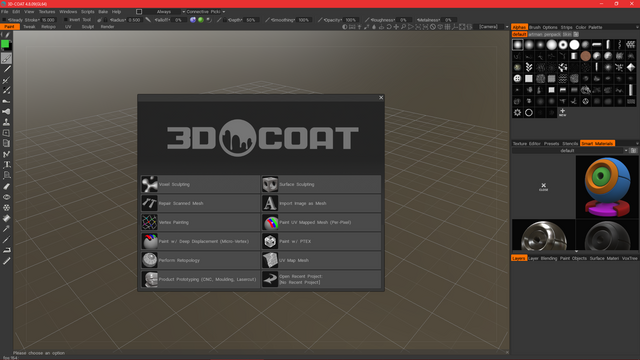Click the Open Recent Project arrow icon

point(270,279)
